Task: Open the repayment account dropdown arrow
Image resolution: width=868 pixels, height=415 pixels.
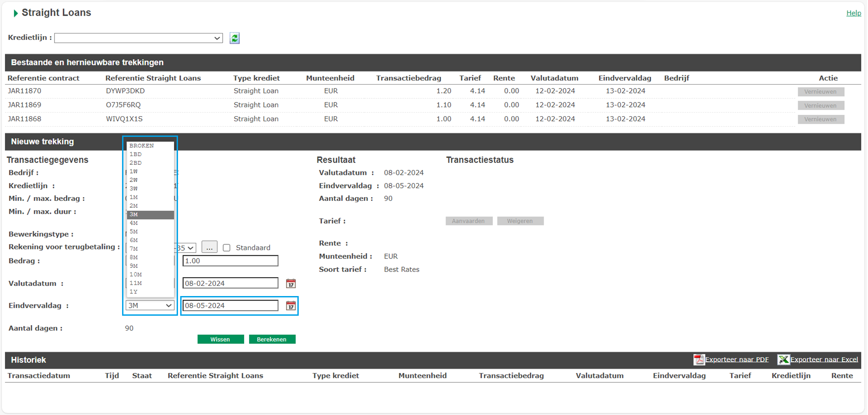Action: click(191, 248)
